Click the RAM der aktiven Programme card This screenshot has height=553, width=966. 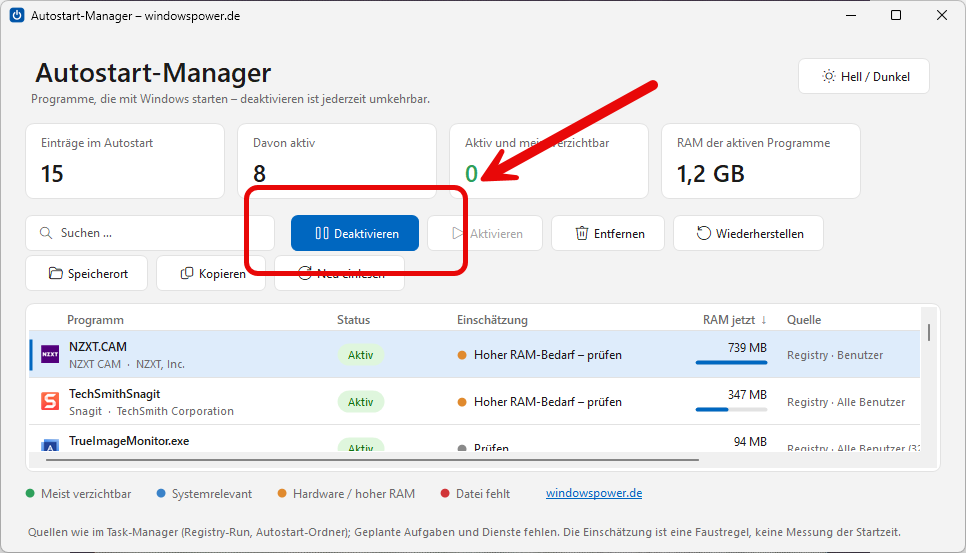(x=761, y=161)
